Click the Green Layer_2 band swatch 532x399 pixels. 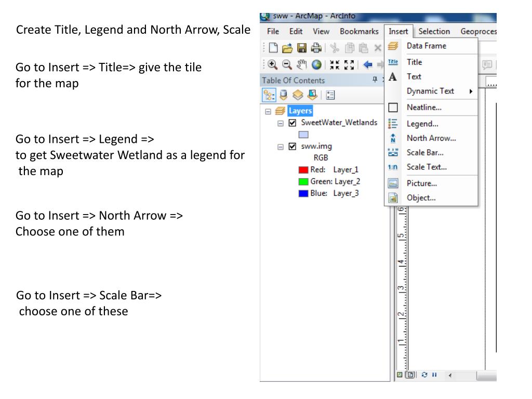tap(303, 181)
